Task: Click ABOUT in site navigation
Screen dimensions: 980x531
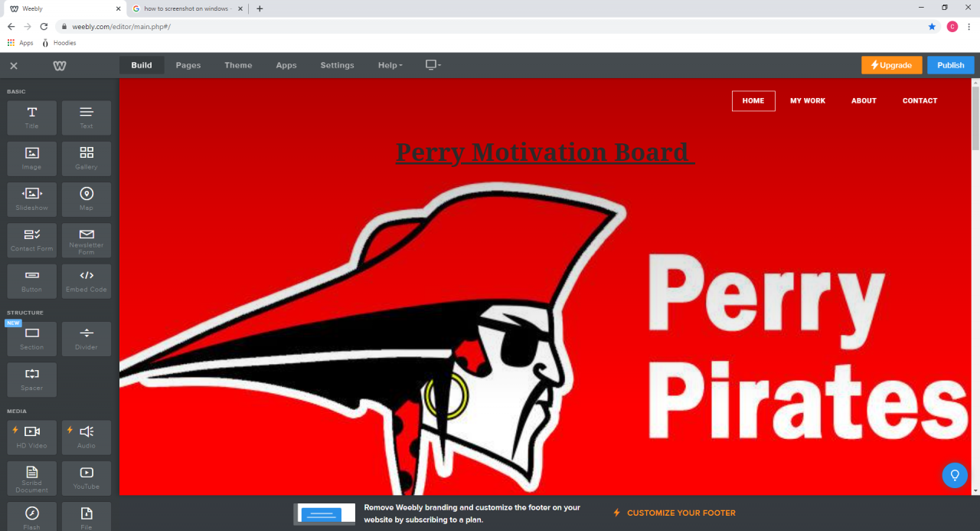Action: 864,101
